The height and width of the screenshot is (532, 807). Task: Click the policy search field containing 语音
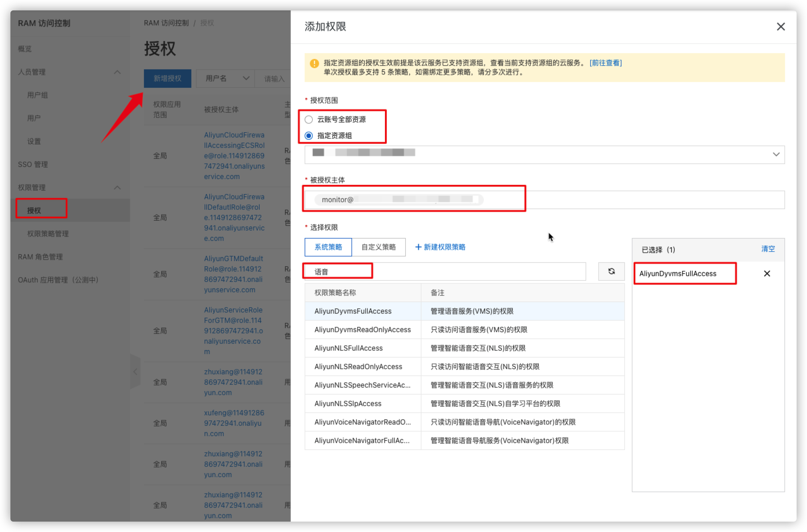point(445,271)
